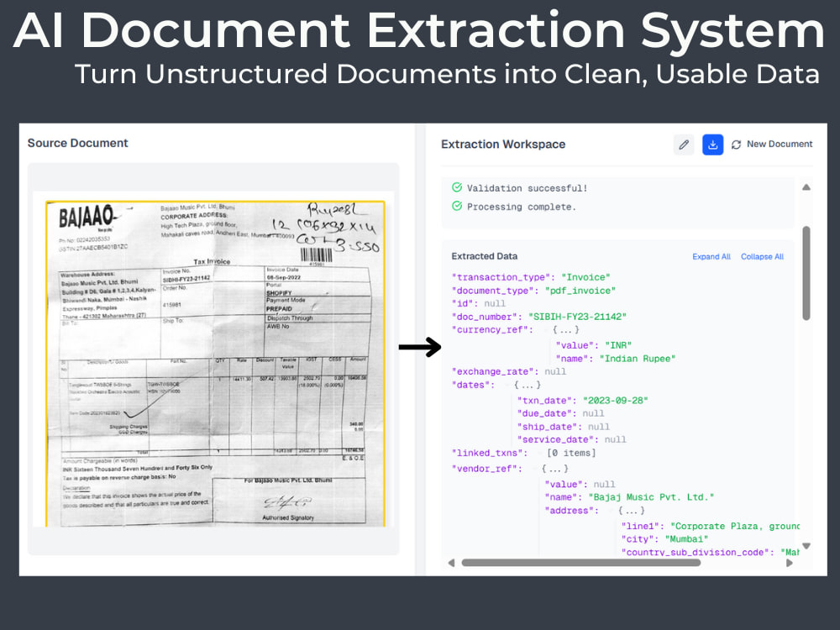Click the Extraction Workspace heading
840x630 pixels.
[503, 144]
